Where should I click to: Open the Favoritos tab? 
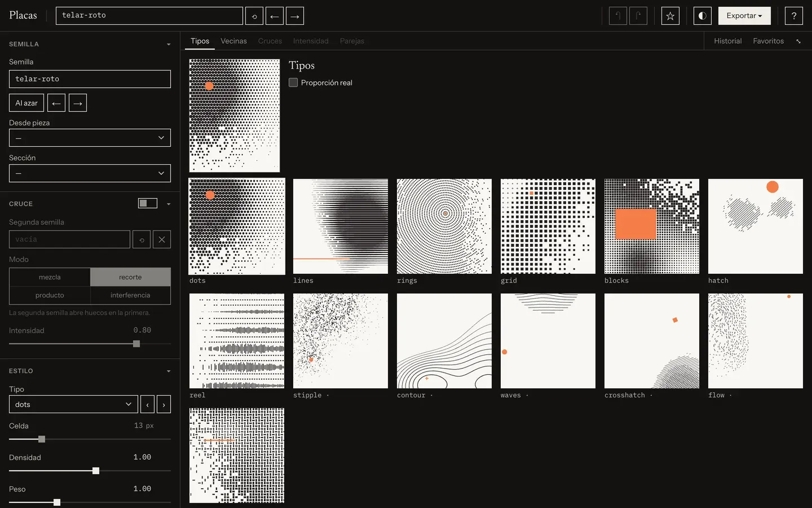tap(769, 41)
